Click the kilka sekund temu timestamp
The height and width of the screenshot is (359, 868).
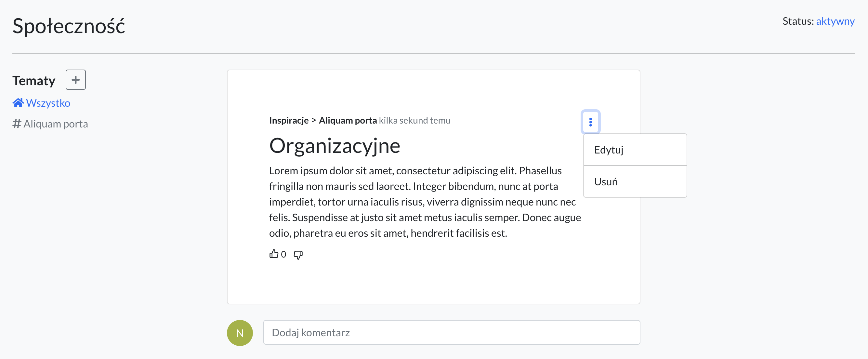414,120
